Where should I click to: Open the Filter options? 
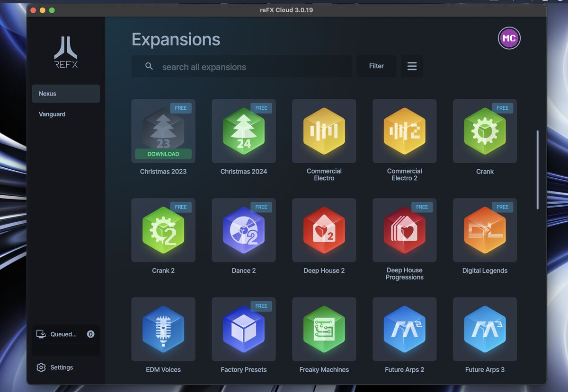[376, 66]
